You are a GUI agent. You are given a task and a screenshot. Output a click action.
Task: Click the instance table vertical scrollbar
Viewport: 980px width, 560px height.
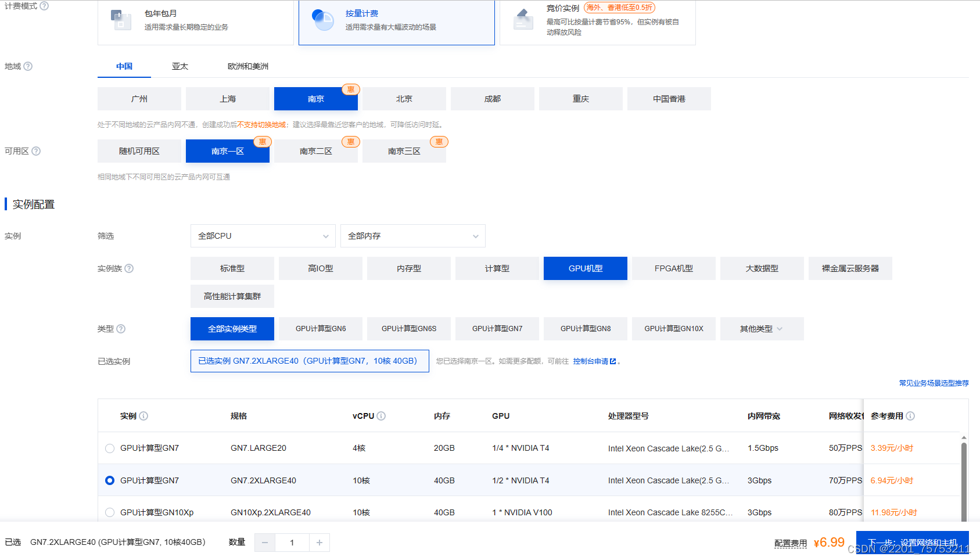(x=964, y=482)
